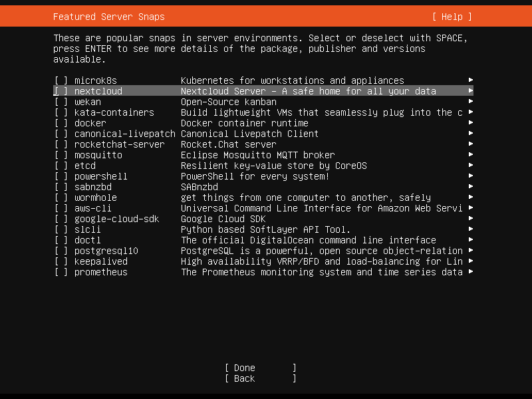The image size is (532, 399).
Task: Enable the docker snap checkbox
Action: [x=61, y=123]
